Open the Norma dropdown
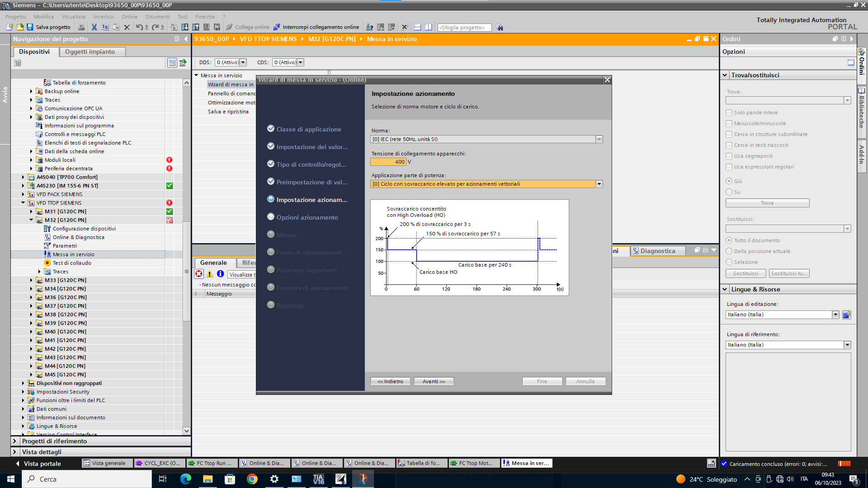The height and width of the screenshot is (488, 868). click(x=599, y=139)
